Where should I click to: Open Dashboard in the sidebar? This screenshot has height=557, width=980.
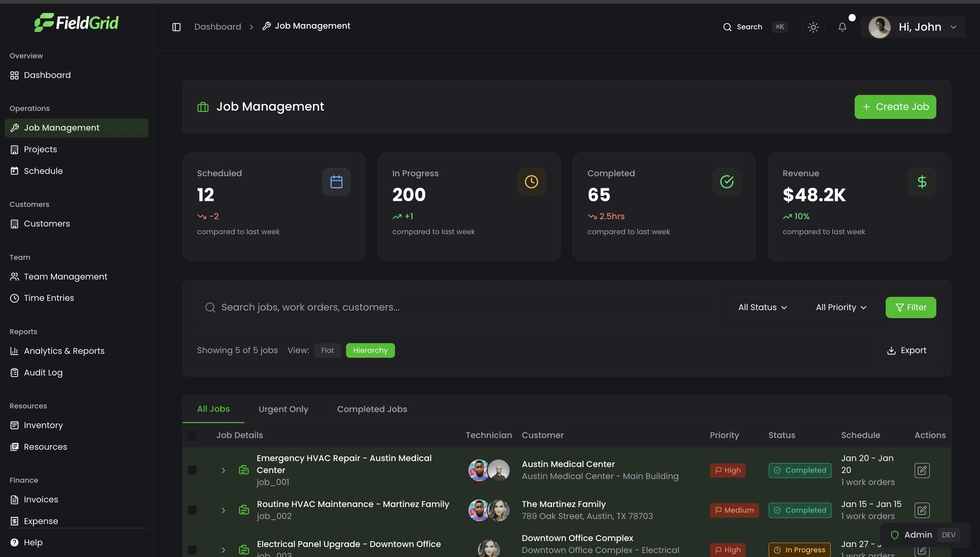[76, 75]
